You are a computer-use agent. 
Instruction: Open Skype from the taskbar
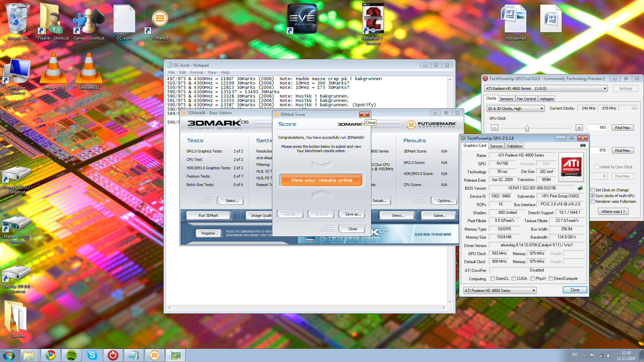pyautogui.click(x=92, y=355)
